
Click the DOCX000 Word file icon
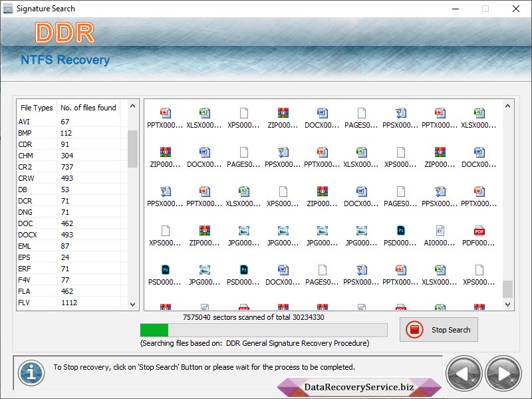(x=322, y=113)
